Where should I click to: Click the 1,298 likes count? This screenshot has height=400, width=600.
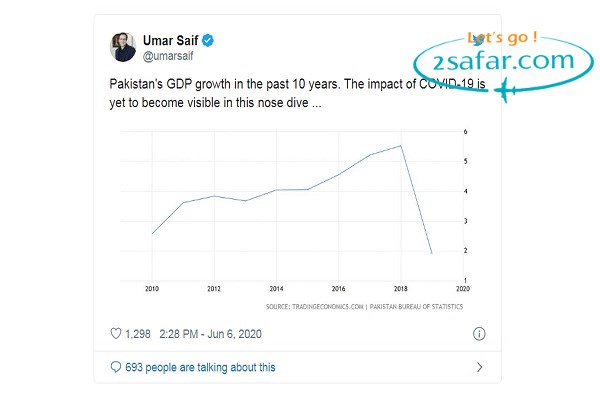tap(138, 334)
